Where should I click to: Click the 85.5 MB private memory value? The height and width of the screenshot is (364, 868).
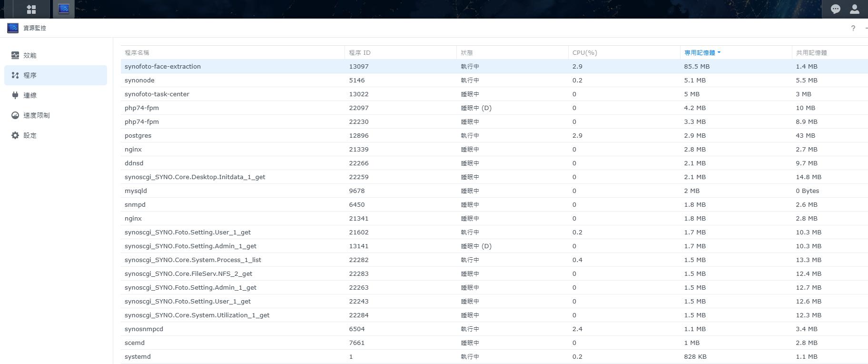point(697,66)
